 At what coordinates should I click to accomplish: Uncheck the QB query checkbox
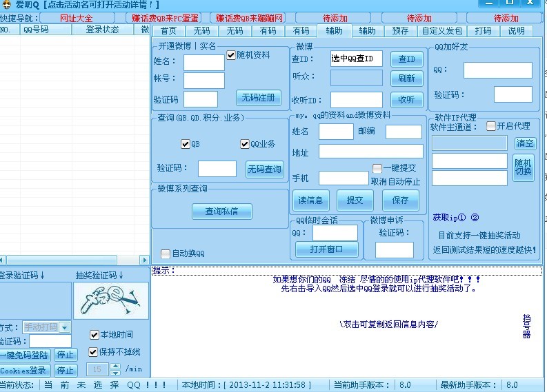click(x=186, y=144)
